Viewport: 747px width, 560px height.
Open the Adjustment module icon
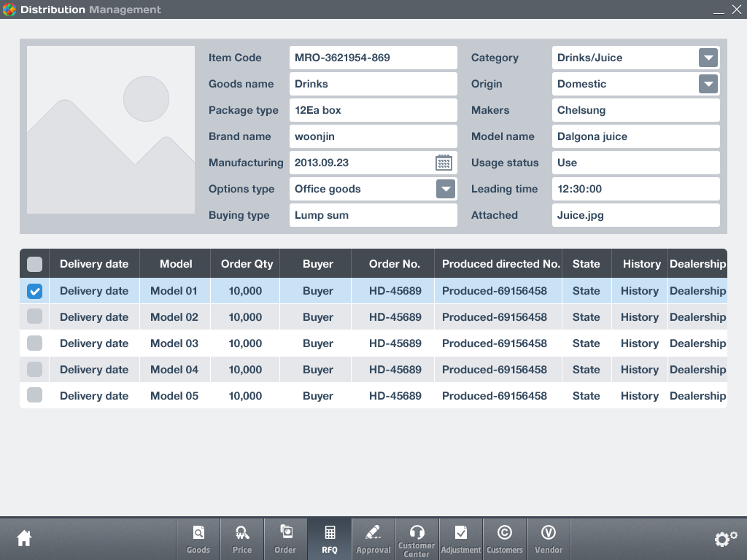pyautogui.click(x=460, y=538)
